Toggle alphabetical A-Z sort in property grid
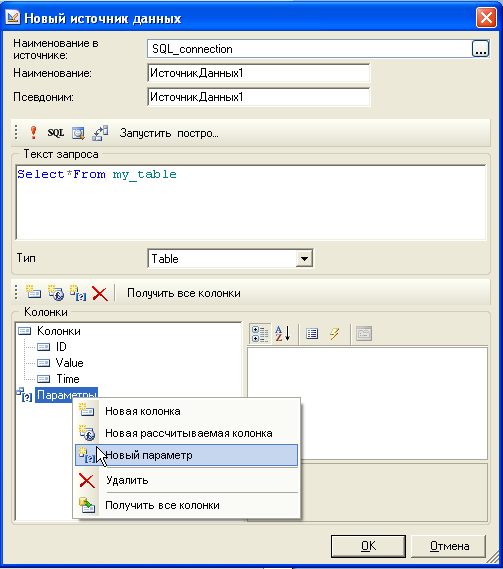The width and height of the screenshot is (503, 569). tap(282, 333)
